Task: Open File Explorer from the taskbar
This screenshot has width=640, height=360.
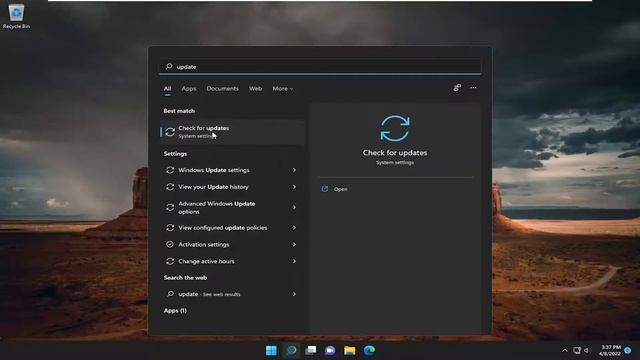Action: click(350, 350)
